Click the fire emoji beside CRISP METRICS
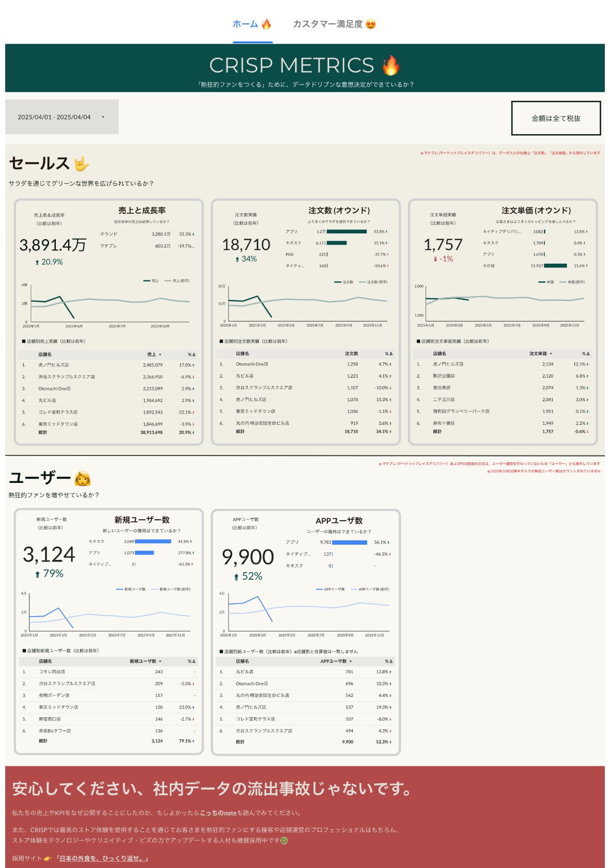Screen dimensions: 610x868 pyautogui.click(x=391, y=65)
